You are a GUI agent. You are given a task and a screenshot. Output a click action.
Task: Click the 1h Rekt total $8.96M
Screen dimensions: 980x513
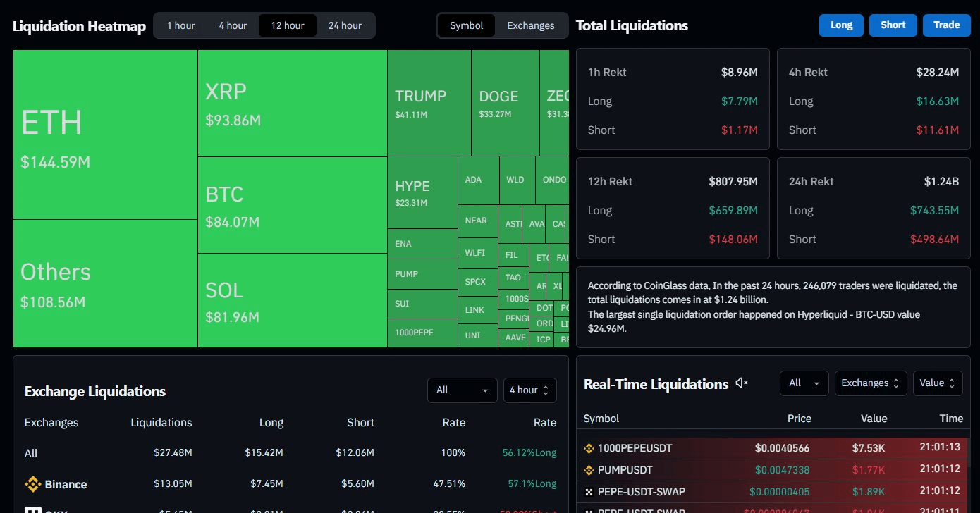(740, 73)
